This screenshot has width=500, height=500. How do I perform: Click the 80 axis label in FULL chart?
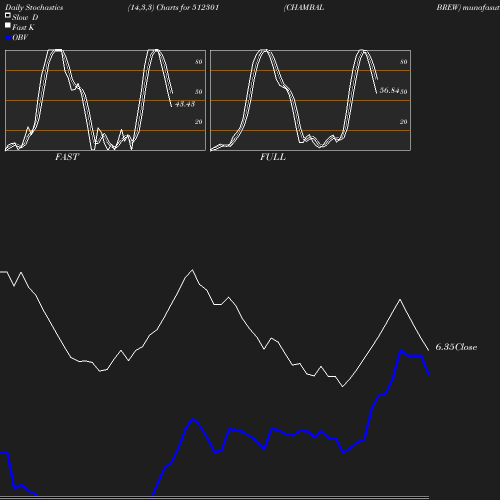click(404, 62)
